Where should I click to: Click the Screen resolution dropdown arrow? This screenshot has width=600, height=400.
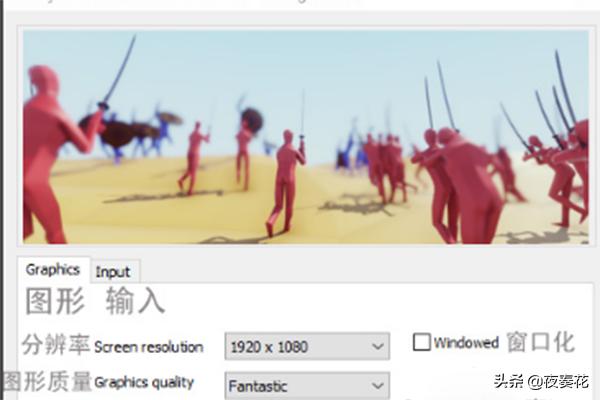click(x=377, y=347)
